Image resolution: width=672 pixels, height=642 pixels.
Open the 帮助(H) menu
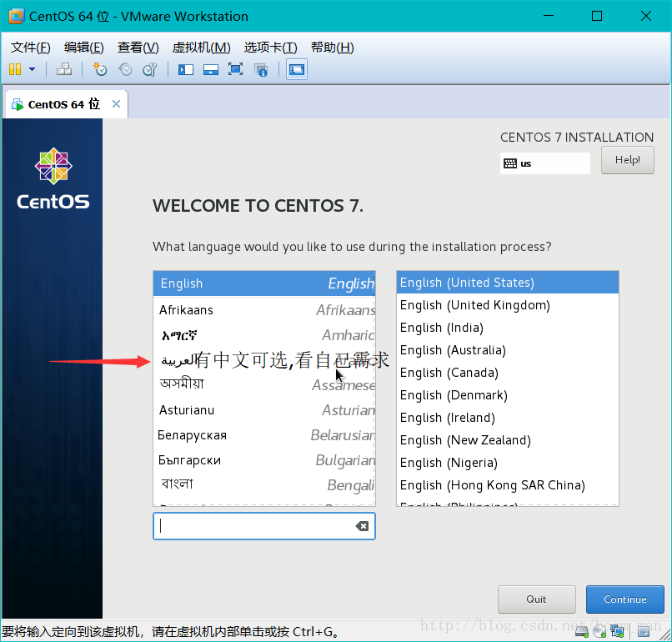[333, 48]
